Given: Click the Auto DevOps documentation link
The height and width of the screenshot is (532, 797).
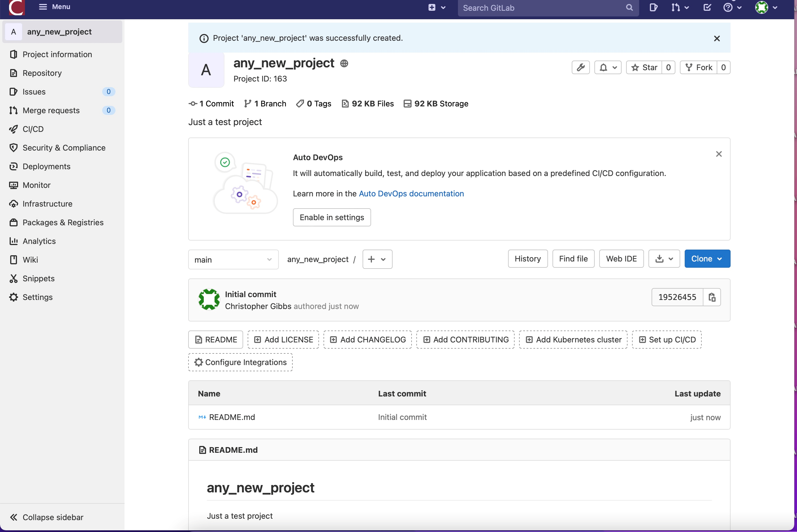Looking at the screenshot, I should [412, 194].
